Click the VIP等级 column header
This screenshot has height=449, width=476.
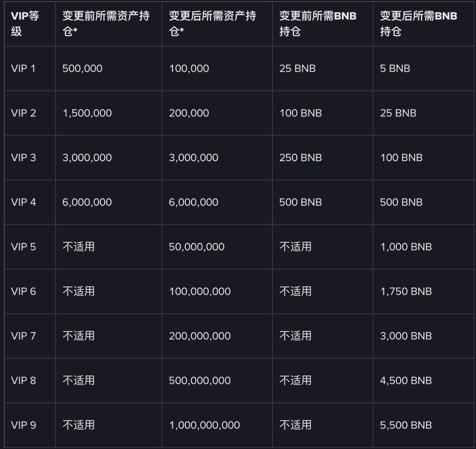pyautogui.click(x=25, y=23)
